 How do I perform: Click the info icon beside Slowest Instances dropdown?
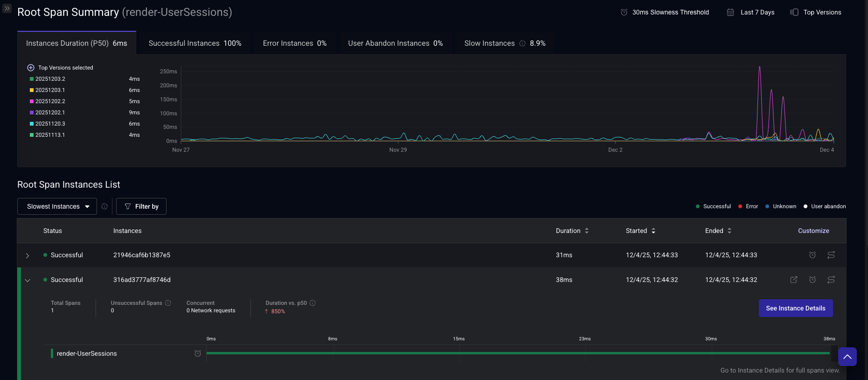[x=104, y=206]
